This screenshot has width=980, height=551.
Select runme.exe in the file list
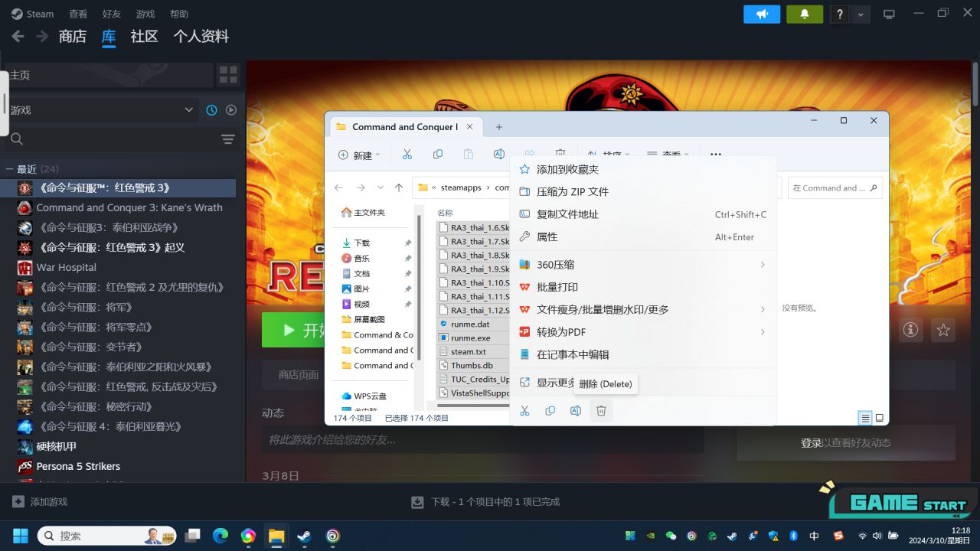[x=471, y=337]
